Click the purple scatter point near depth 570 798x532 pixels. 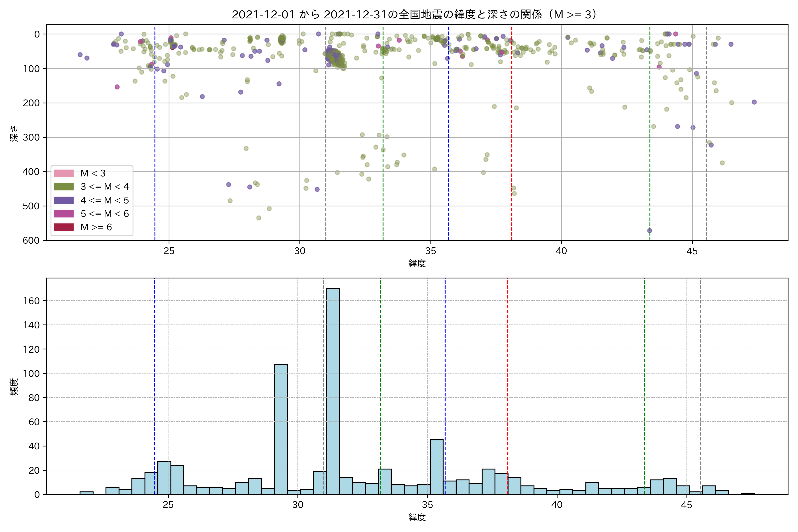649,231
